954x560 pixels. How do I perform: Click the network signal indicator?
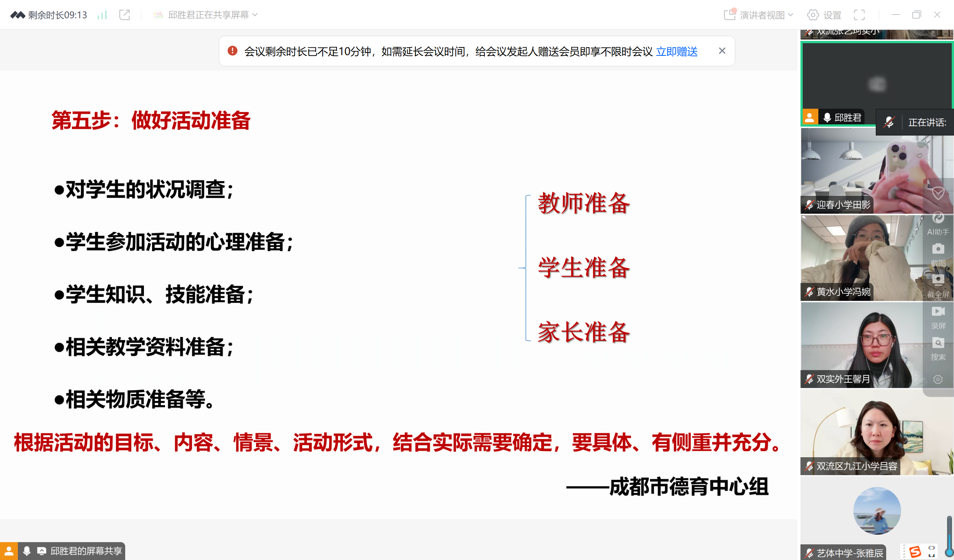(x=101, y=15)
